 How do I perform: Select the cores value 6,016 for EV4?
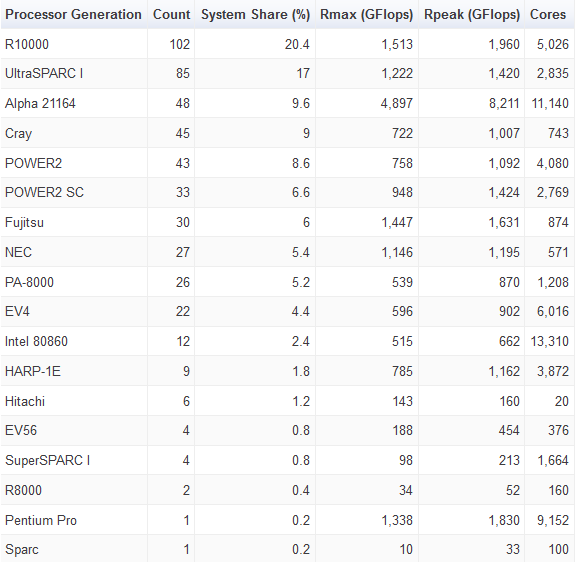tap(553, 312)
